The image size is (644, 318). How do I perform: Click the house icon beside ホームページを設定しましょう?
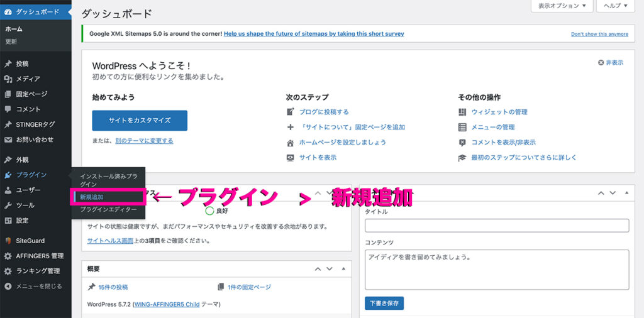click(x=291, y=143)
